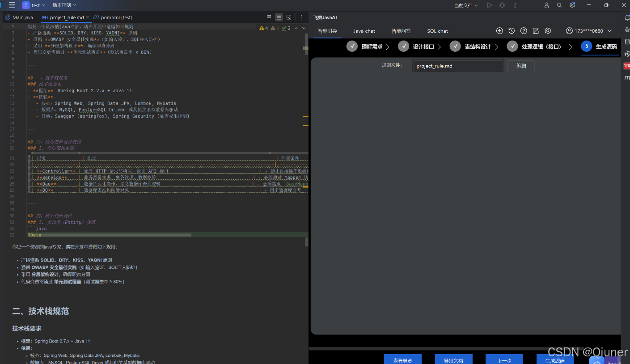Open JavaAI plugin settings hexagon icon
This screenshot has height=364, width=630.
point(548,31)
